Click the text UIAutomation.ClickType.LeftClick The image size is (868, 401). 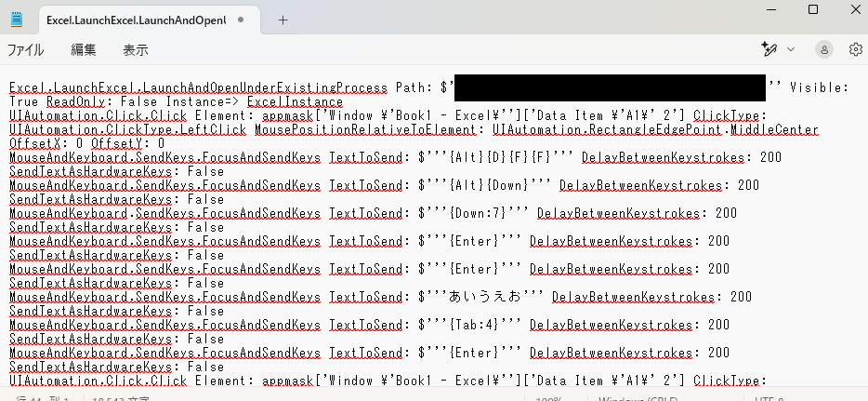pyautogui.click(x=128, y=129)
